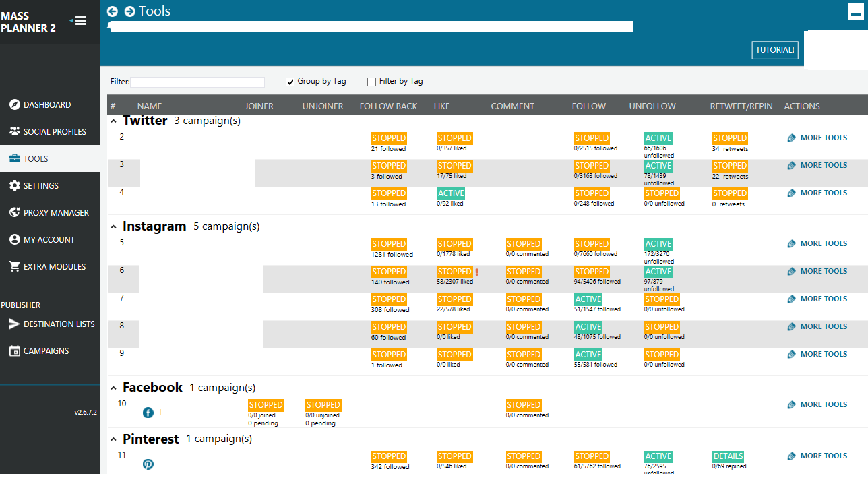This screenshot has width=868, height=488.
Task: Click the TUTORIAL! button
Action: pos(775,50)
